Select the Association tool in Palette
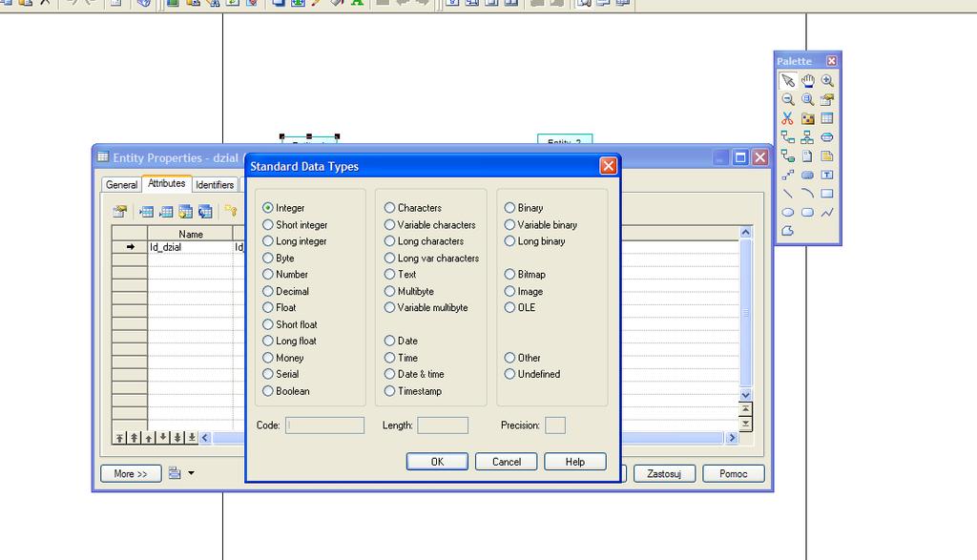Image resolution: width=977 pixels, height=560 pixels. (x=827, y=137)
